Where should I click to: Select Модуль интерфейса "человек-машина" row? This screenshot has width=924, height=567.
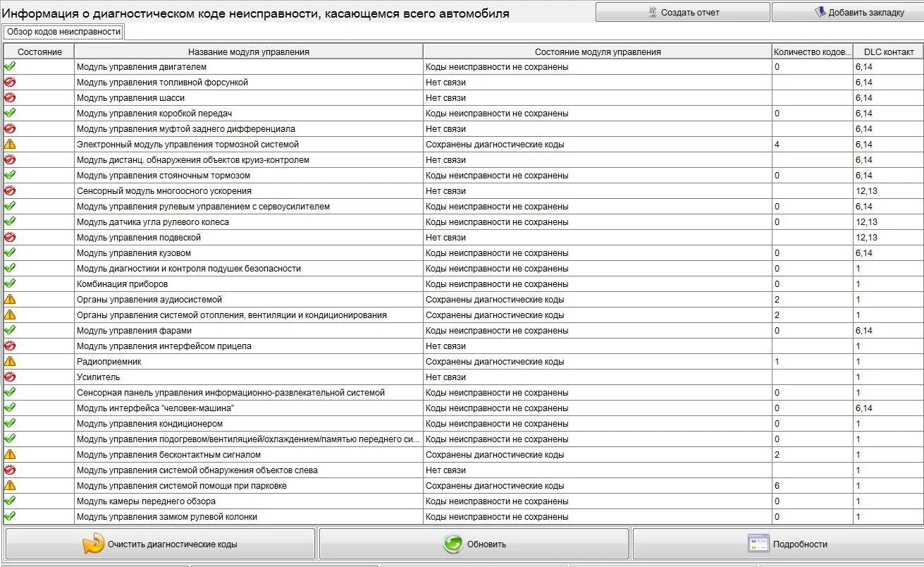(x=463, y=408)
